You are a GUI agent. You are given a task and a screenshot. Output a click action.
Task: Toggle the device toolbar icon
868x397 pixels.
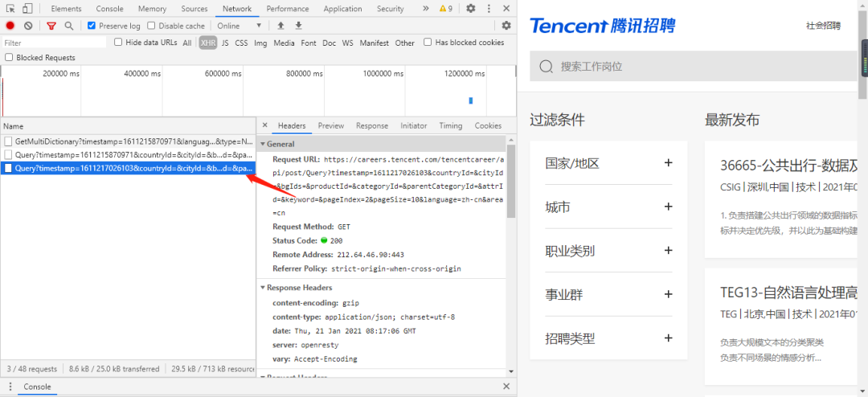pyautogui.click(x=27, y=8)
